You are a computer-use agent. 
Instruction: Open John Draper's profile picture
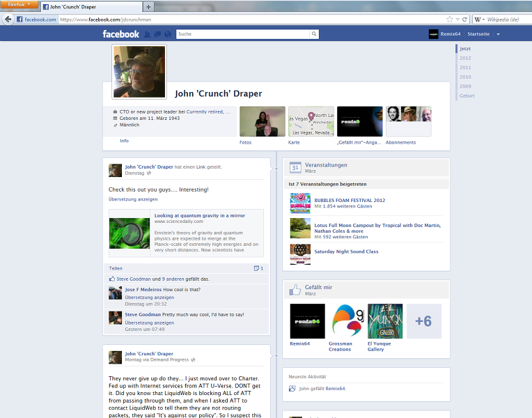click(139, 72)
